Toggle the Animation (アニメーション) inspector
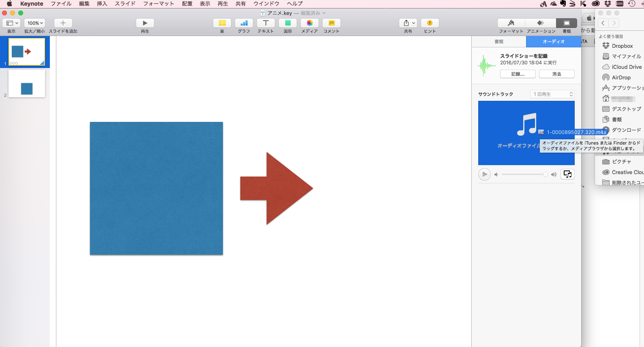This screenshot has height=347, width=644. [x=541, y=23]
